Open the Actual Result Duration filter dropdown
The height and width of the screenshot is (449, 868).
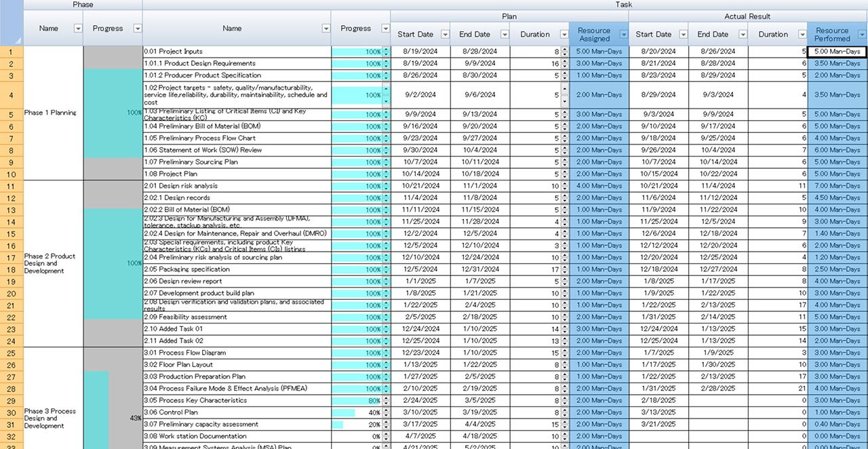(802, 35)
